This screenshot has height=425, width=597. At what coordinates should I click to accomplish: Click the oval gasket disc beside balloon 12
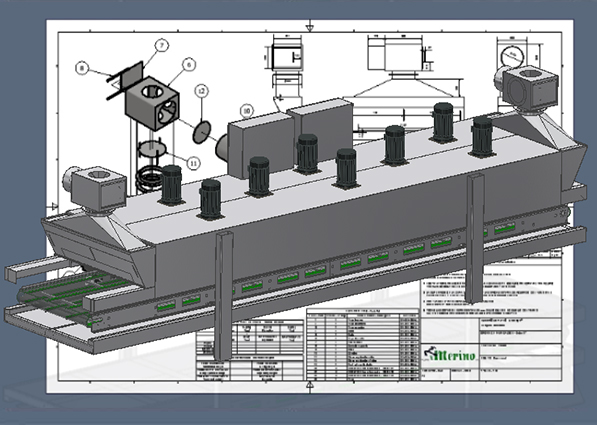202,132
